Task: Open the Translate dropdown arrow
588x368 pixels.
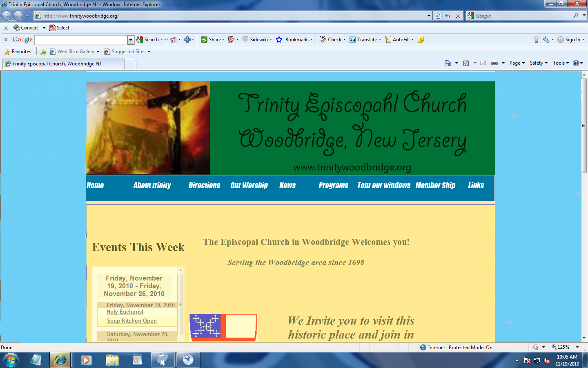Action: click(x=380, y=40)
